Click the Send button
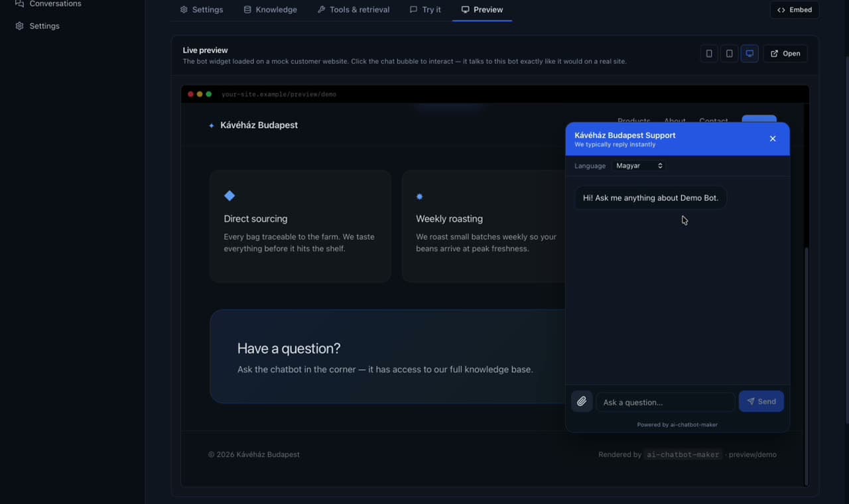Image resolution: width=849 pixels, height=504 pixels. (761, 401)
